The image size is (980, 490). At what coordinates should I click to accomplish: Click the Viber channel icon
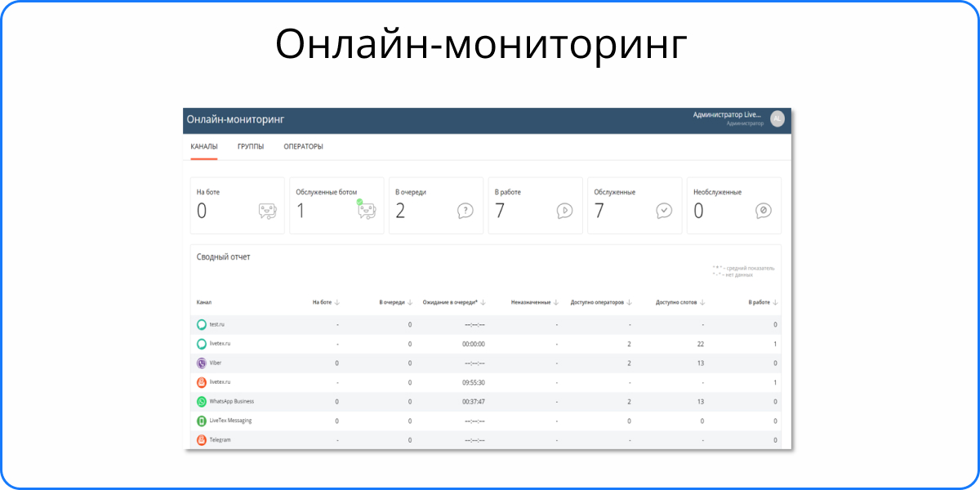pyautogui.click(x=202, y=363)
